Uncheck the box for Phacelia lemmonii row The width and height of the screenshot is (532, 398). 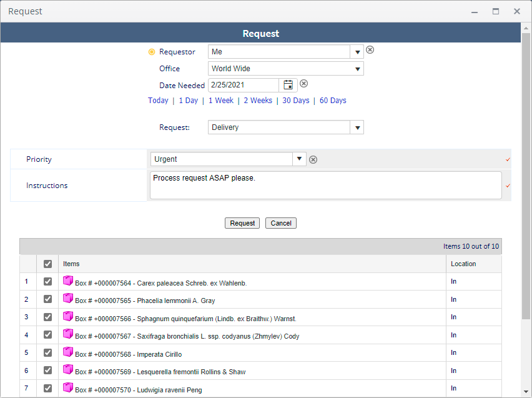pyautogui.click(x=48, y=299)
